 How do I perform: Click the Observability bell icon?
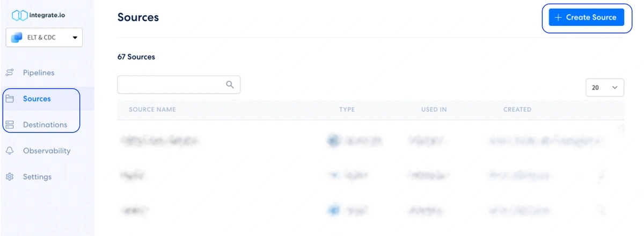10,151
